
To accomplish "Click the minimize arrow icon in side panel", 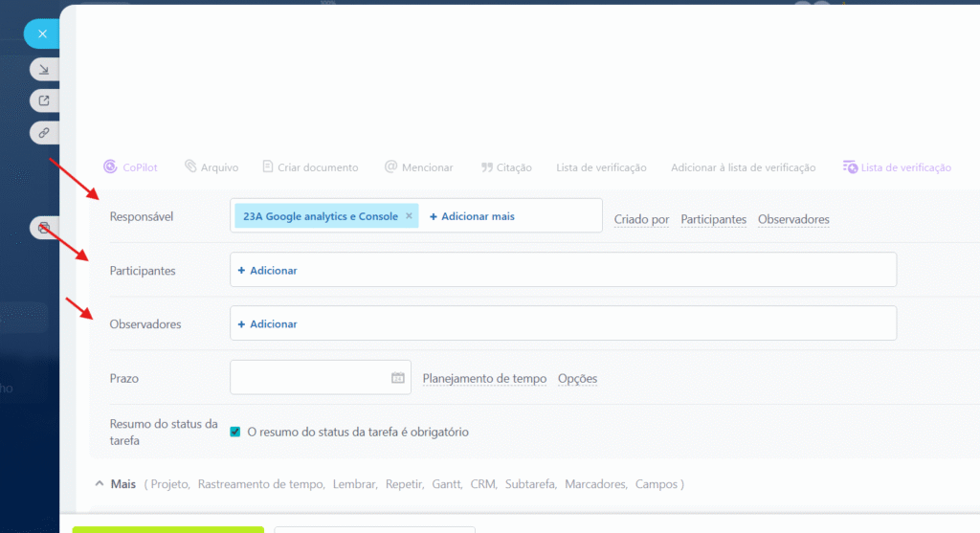I will [x=43, y=69].
